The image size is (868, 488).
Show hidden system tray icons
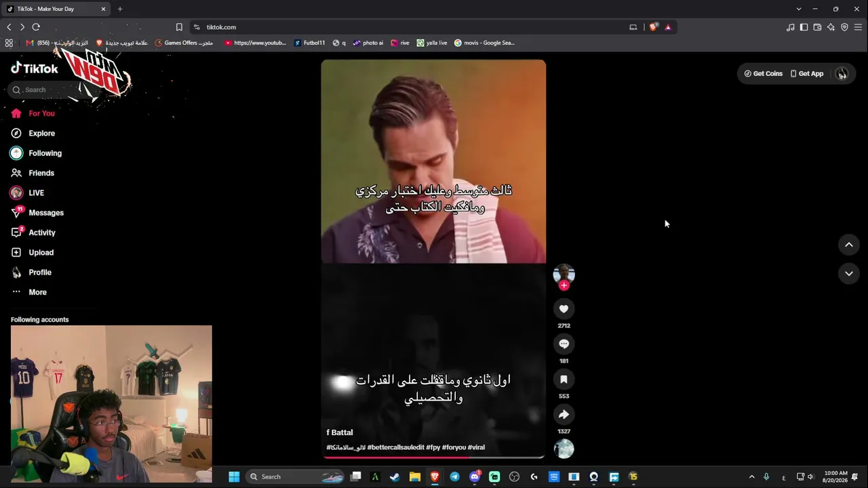tap(751, 476)
